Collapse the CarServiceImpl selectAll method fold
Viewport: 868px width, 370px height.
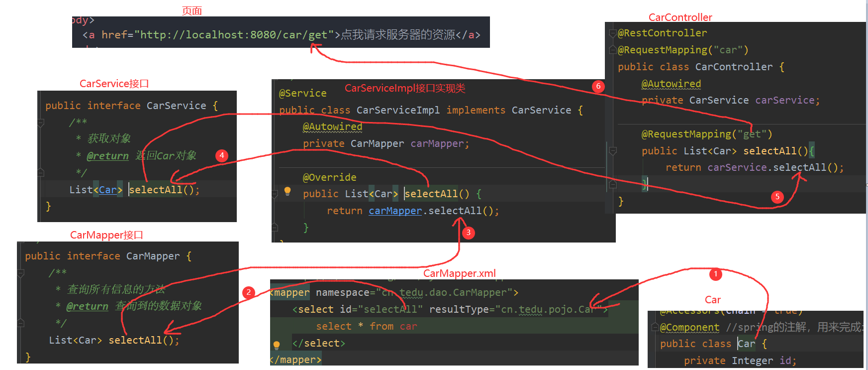[x=275, y=194]
